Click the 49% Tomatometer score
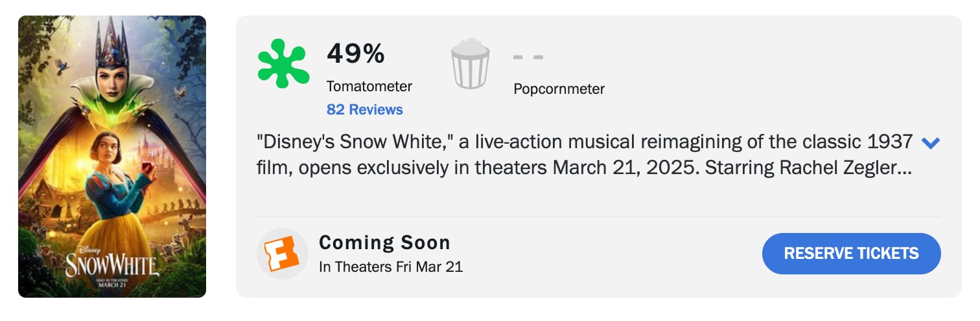 pyautogui.click(x=356, y=54)
